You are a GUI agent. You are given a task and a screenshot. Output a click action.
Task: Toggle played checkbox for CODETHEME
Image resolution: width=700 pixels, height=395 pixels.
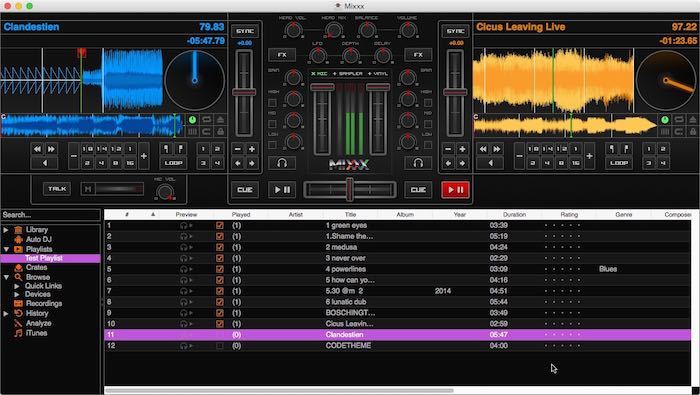[x=220, y=346]
